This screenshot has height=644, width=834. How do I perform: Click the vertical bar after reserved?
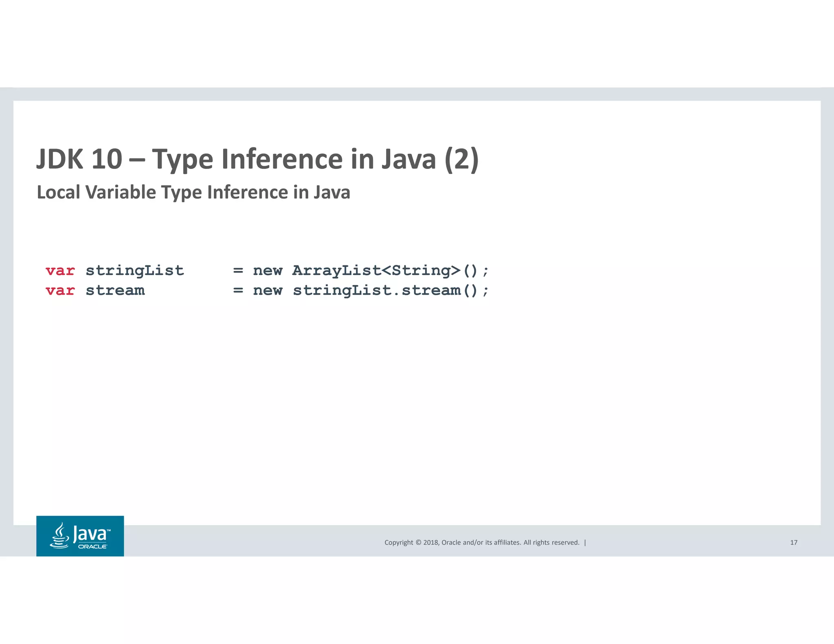pos(585,542)
